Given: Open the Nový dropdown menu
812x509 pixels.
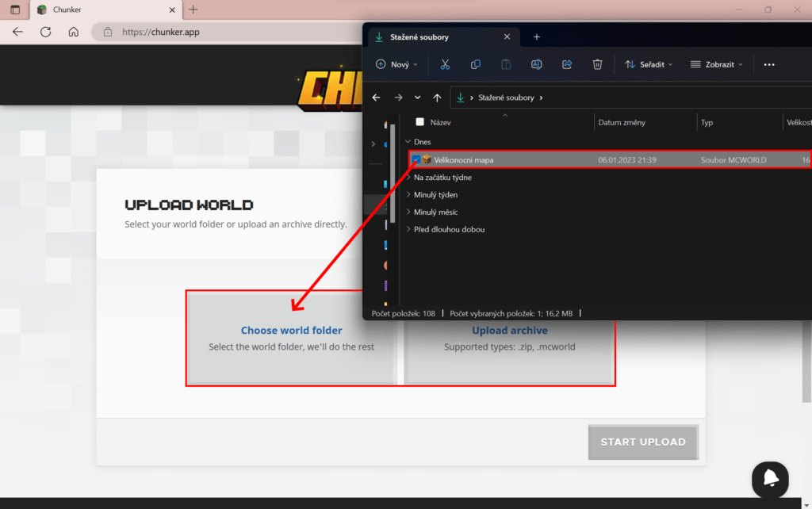Looking at the screenshot, I should coord(396,64).
